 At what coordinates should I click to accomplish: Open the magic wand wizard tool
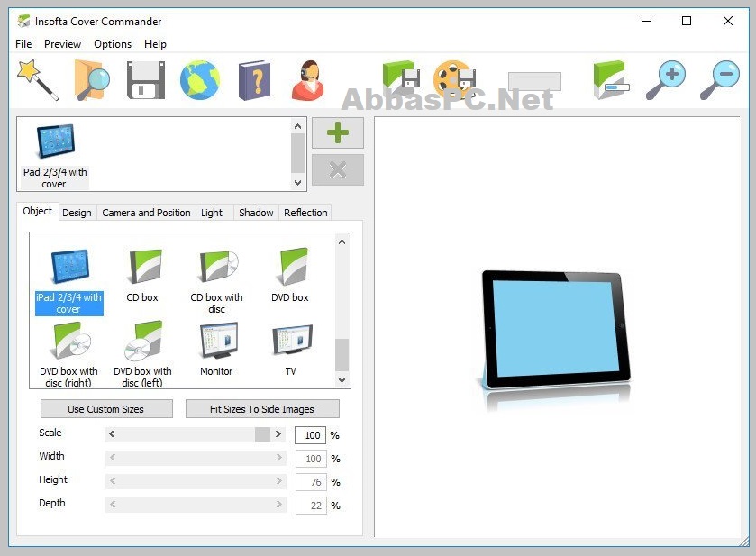38,80
